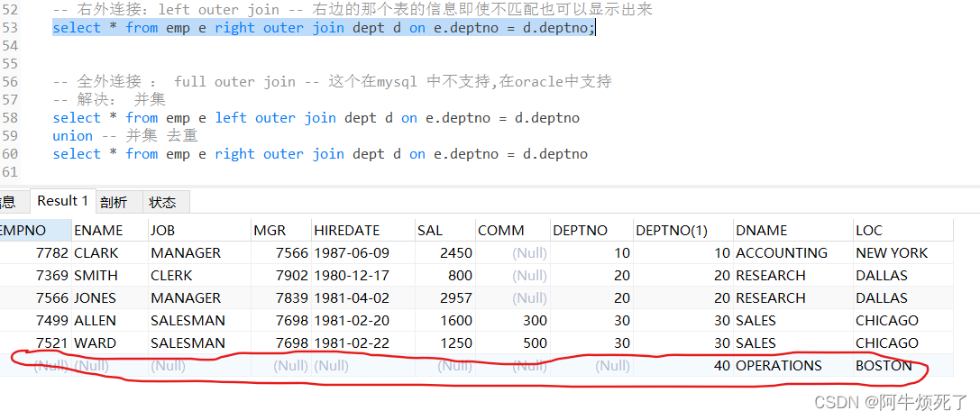Select MANAGER in the CLARK row
980x420 pixels.
point(198,252)
